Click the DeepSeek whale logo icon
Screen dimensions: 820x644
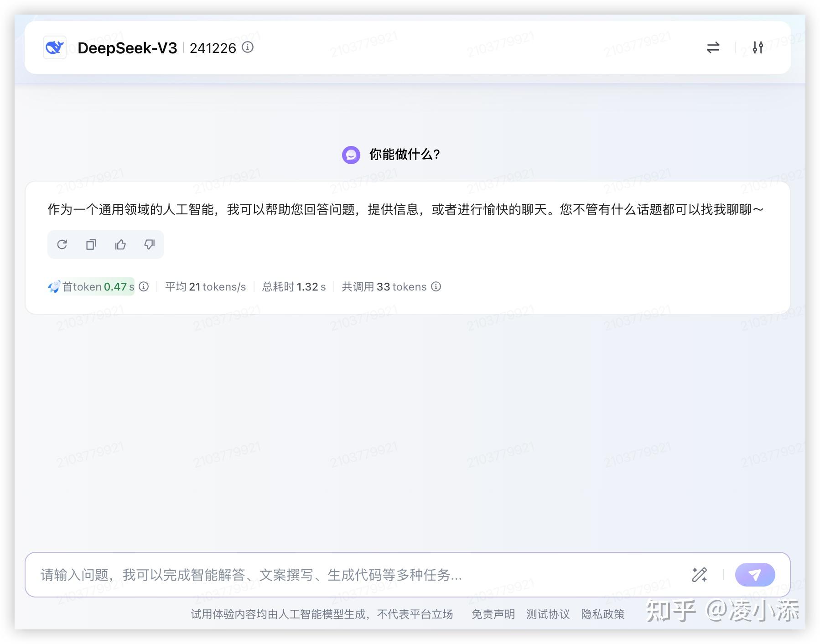click(55, 47)
